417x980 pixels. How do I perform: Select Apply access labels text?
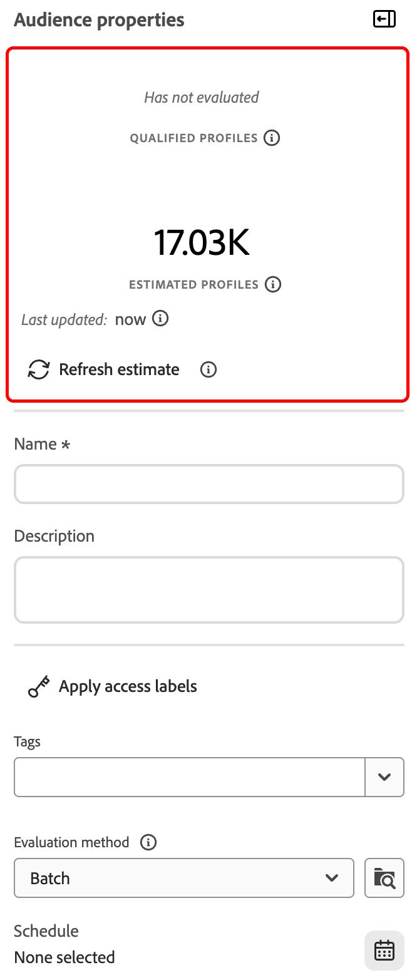click(x=128, y=686)
